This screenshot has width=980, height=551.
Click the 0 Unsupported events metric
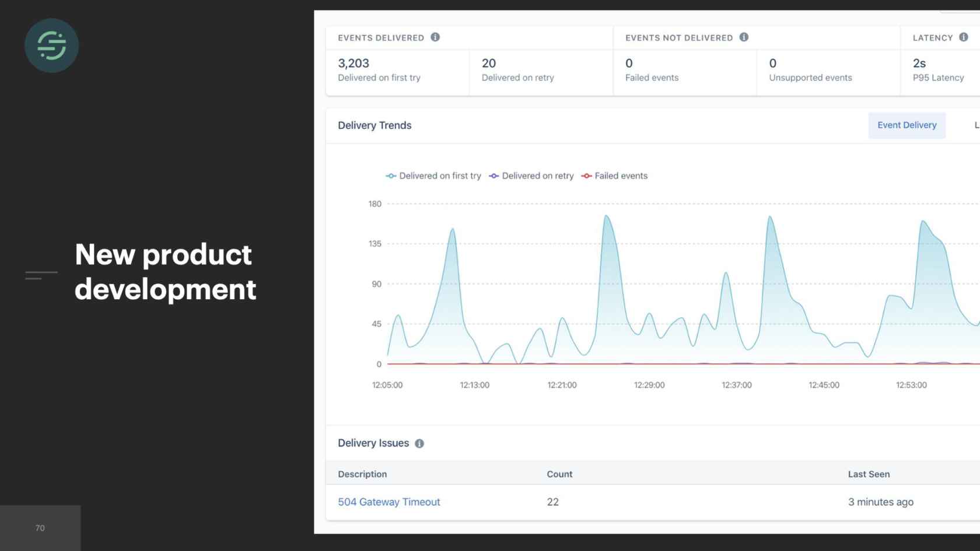coord(810,70)
